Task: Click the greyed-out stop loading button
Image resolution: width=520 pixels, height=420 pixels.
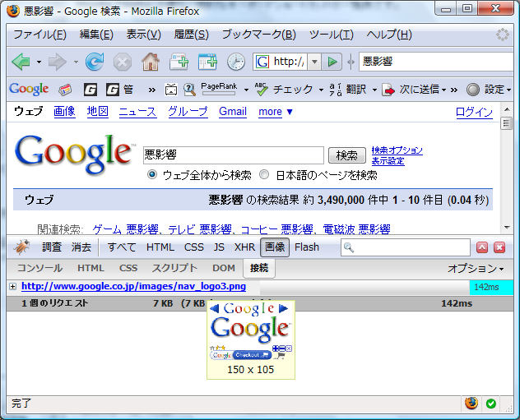Action: click(123, 62)
